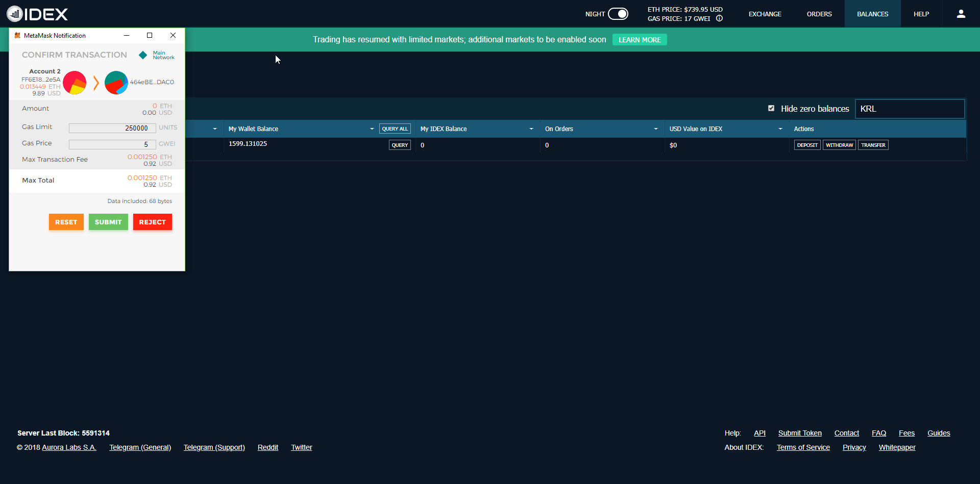
Task: Open the Privacy link
Action: (854, 447)
